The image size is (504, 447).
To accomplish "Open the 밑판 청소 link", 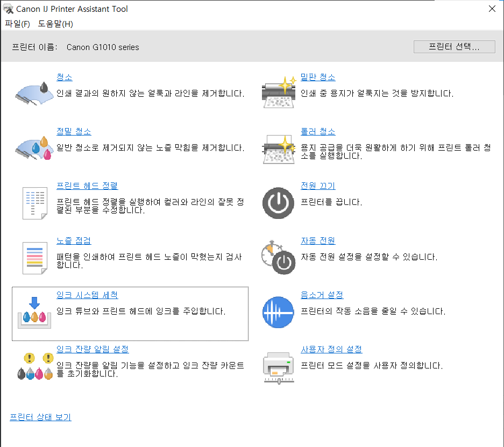I will (x=318, y=77).
